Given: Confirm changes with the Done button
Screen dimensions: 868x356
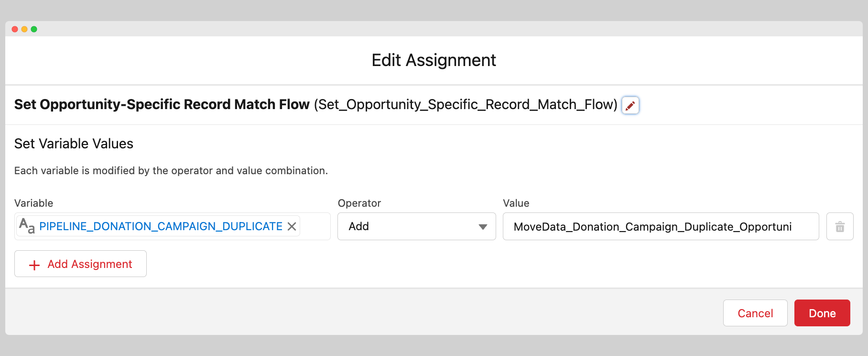Looking at the screenshot, I should [822, 313].
